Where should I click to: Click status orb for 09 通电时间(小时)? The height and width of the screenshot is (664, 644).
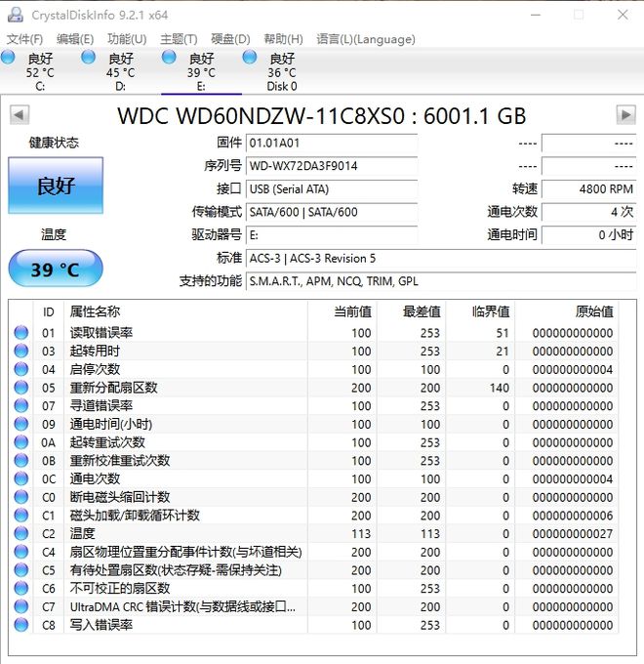[21, 424]
